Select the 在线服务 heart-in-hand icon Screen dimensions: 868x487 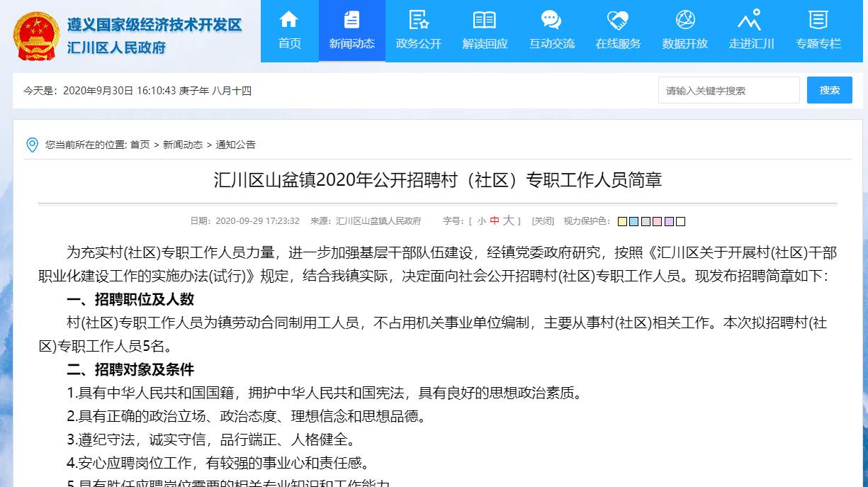click(617, 21)
